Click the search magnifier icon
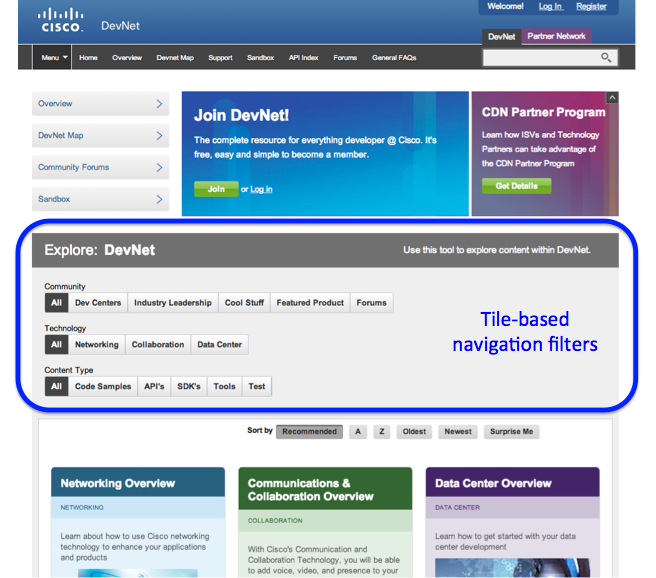Screen dimensions: 656x578 (x=606, y=57)
